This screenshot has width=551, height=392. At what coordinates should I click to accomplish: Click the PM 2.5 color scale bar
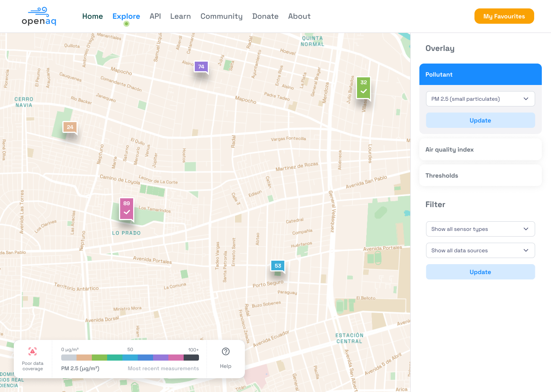130,358
